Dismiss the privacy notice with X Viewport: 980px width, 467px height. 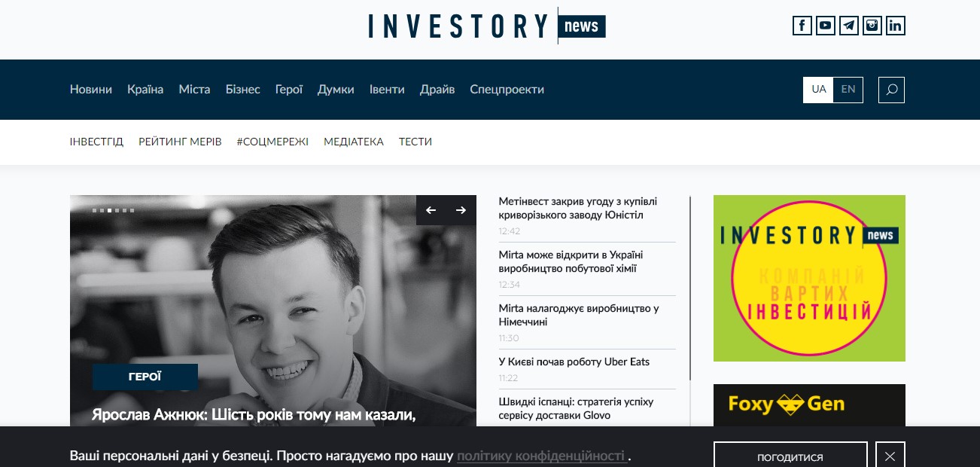point(890,456)
